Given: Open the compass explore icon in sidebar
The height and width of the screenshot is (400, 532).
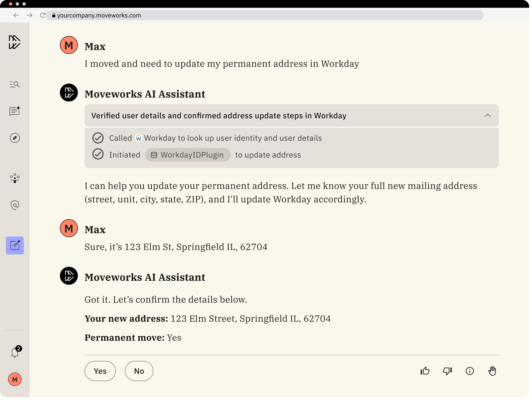Looking at the screenshot, I should tap(15, 138).
